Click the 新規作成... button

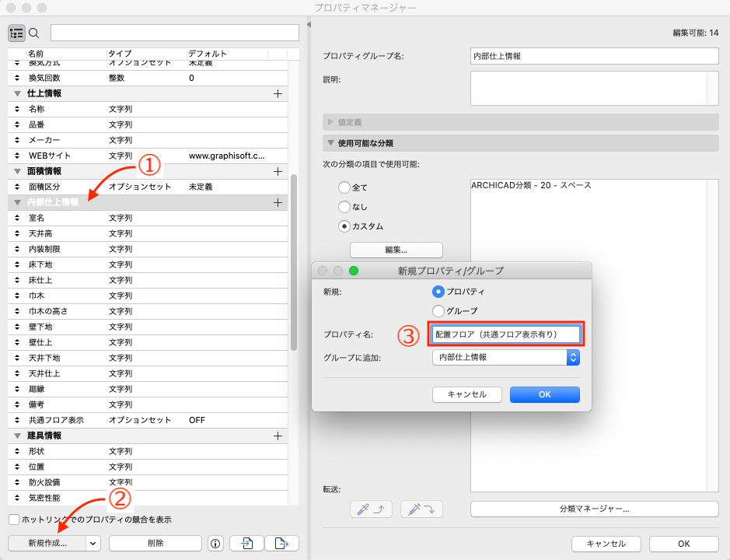47,543
